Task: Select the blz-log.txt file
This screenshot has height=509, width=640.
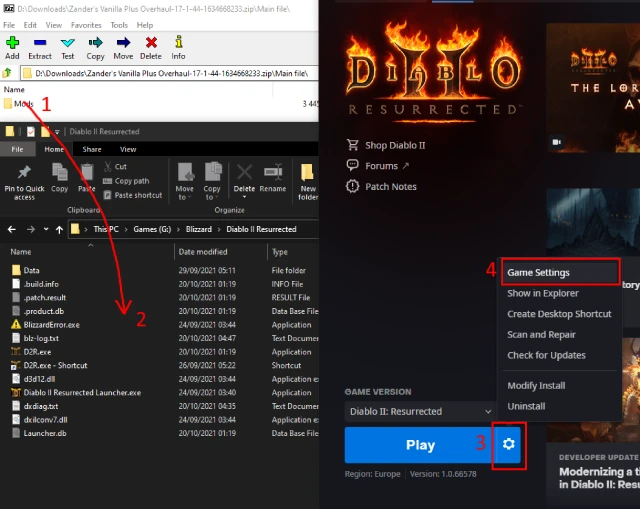Action: tap(41, 338)
